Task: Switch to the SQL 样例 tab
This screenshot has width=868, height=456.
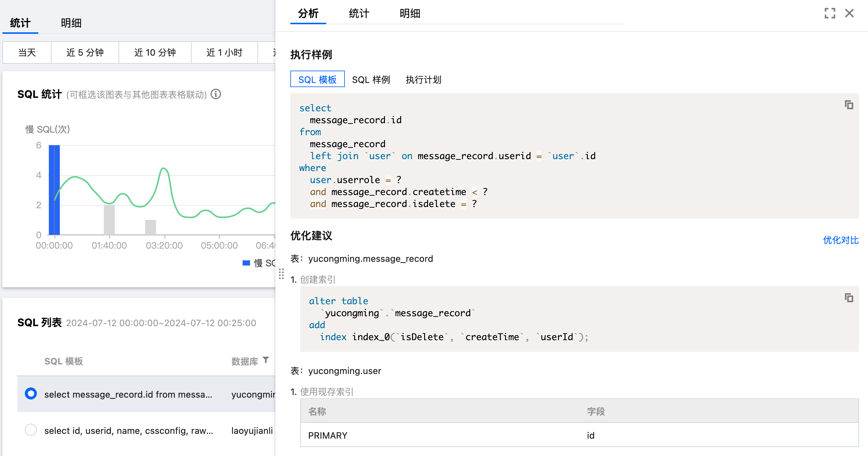Action: [x=371, y=80]
